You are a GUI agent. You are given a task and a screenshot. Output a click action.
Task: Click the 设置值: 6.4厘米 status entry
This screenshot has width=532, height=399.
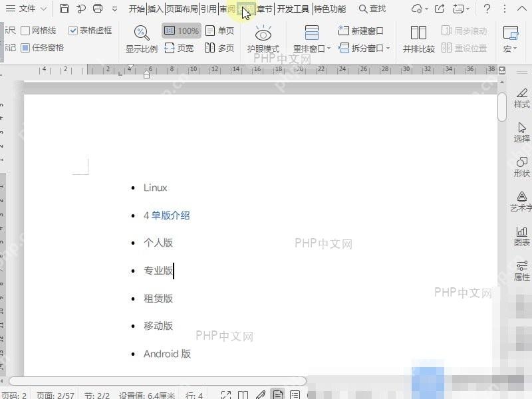click(147, 396)
